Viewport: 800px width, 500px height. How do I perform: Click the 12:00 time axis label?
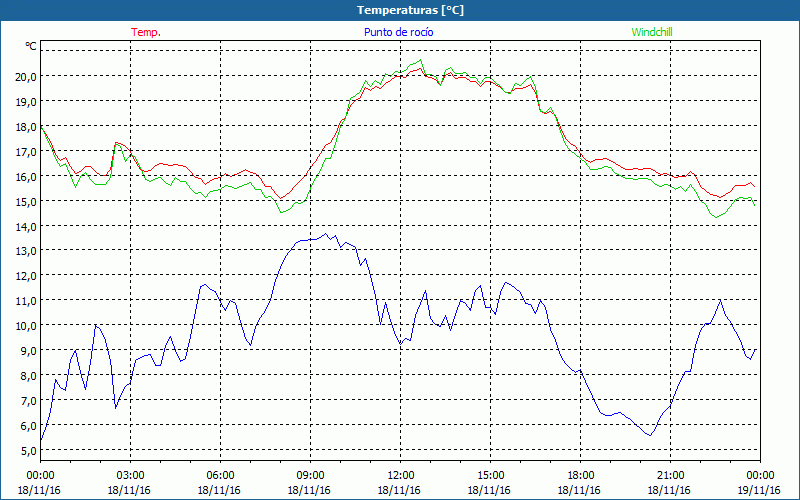pos(400,476)
